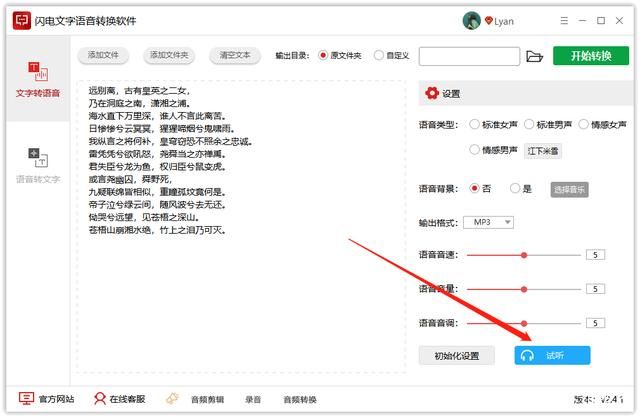Click the version text v2.4.1
The image size is (640, 418).
coord(612,399)
